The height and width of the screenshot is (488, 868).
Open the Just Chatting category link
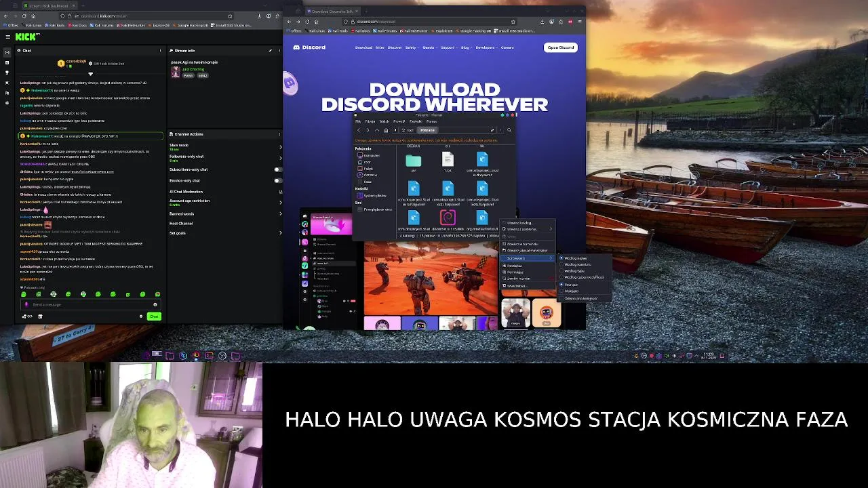(x=193, y=69)
